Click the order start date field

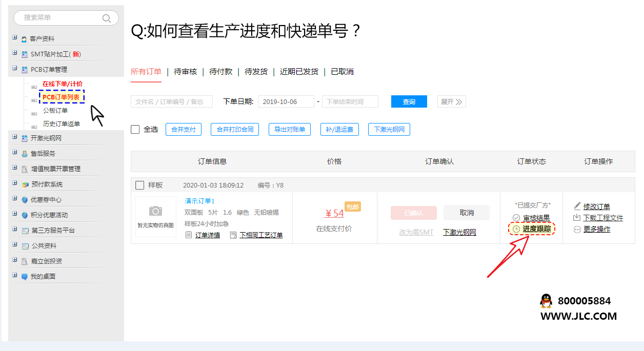click(286, 101)
